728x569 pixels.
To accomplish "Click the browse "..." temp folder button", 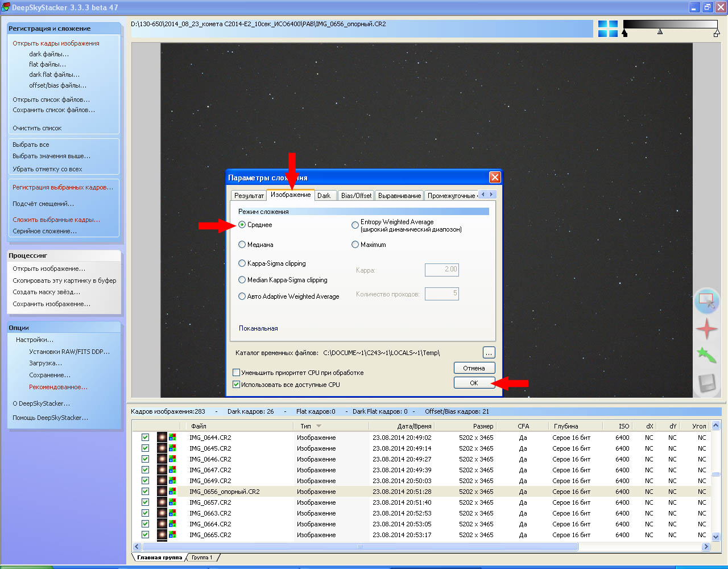I will click(489, 353).
